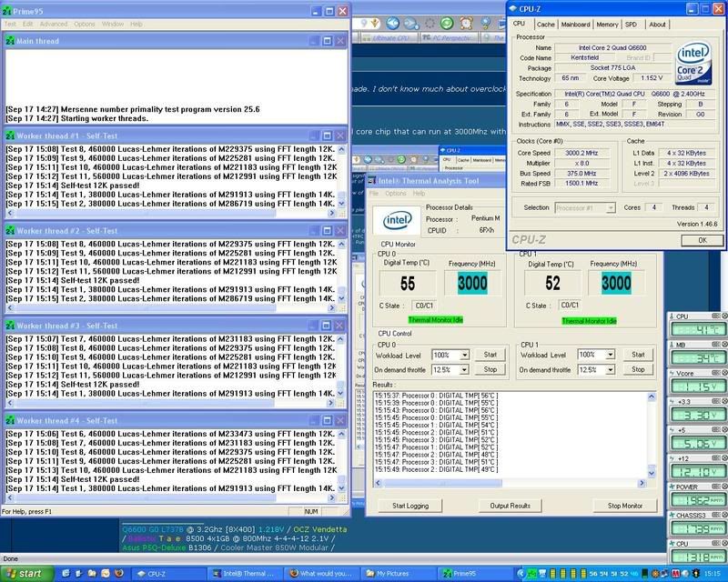Switch to the PC Perspective browser tab
728x582 pixels.
[448, 38]
